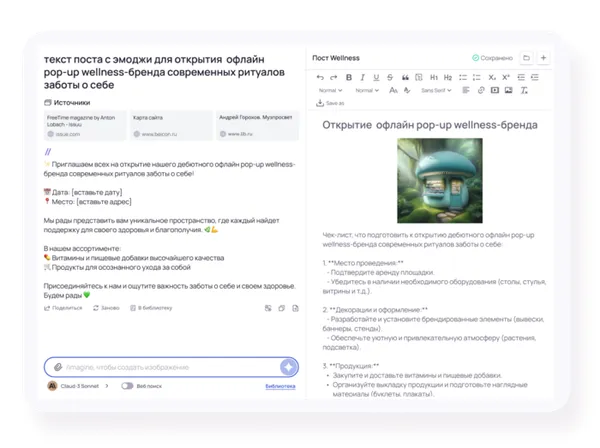600x448 pixels.
Task: Open the text color picker
Action: coord(393,90)
